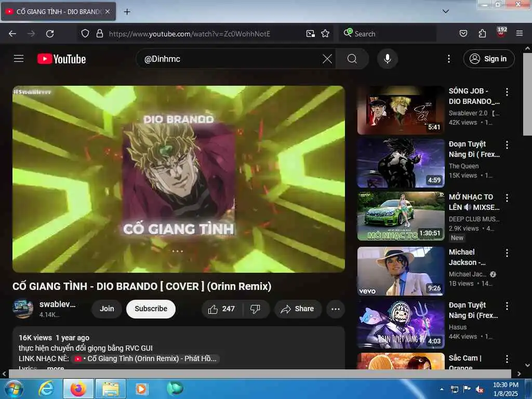Open the swablever channel avatar
Viewport: 532px width, 399px height.
point(23,309)
